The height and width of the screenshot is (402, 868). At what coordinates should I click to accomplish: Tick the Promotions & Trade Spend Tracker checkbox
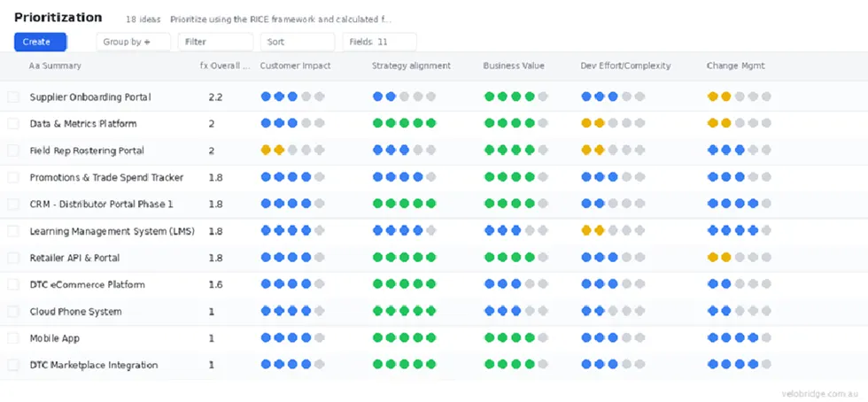point(13,177)
